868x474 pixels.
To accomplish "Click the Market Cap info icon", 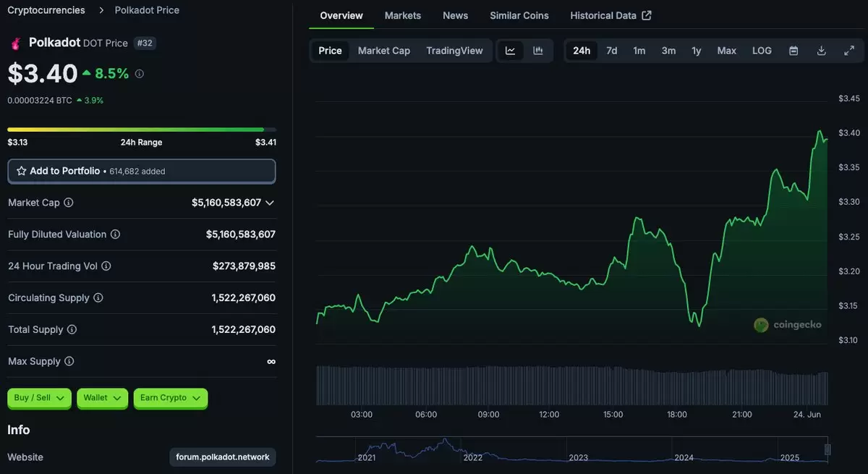I will pyautogui.click(x=69, y=203).
